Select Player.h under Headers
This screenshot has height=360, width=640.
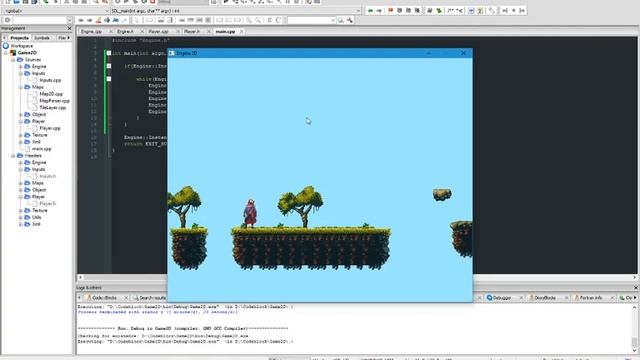(47, 203)
